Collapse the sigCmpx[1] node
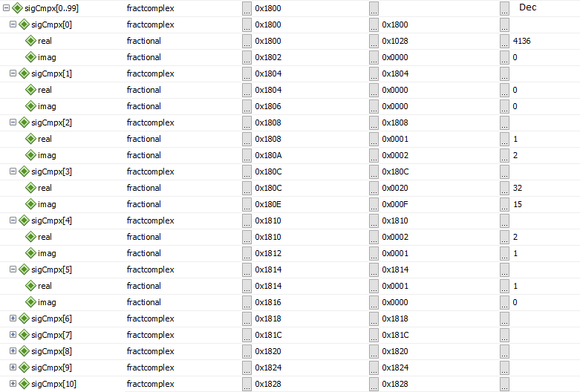 [x=13, y=73]
